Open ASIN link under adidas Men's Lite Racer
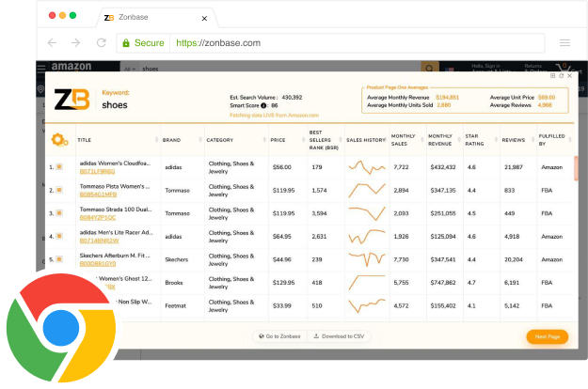This screenshot has height=389, width=588. 100,241
